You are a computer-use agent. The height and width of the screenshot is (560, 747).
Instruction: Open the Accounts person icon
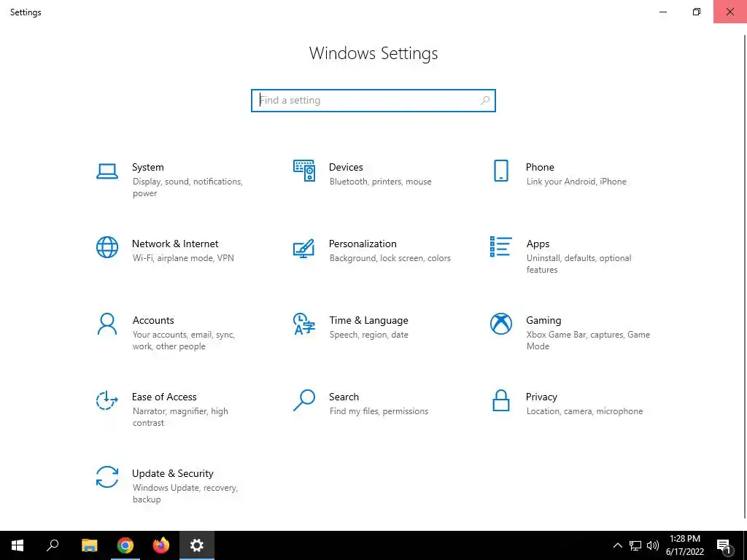(x=107, y=324)
